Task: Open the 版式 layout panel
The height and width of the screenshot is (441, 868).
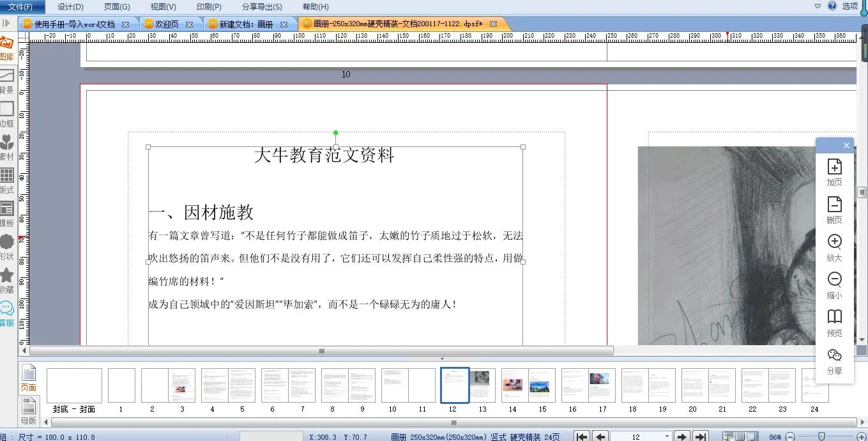Action: tap(6, 180)
